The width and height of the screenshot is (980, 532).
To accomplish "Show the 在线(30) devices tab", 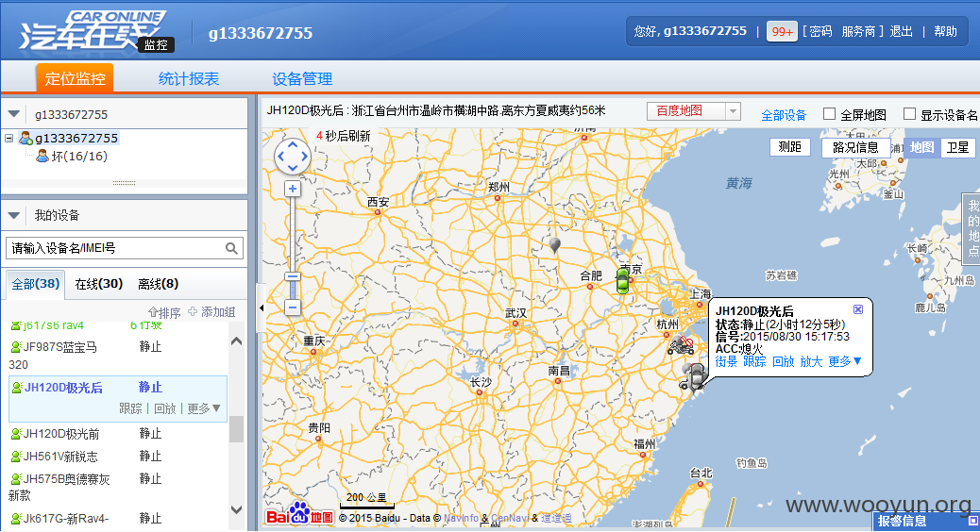I will [99, 284].
